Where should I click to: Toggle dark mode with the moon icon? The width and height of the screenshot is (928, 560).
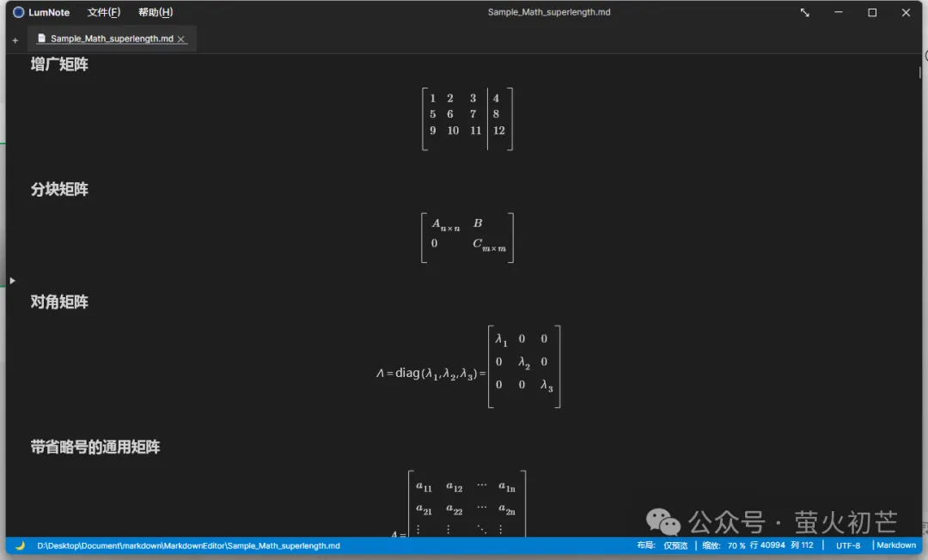coord(20,545)
